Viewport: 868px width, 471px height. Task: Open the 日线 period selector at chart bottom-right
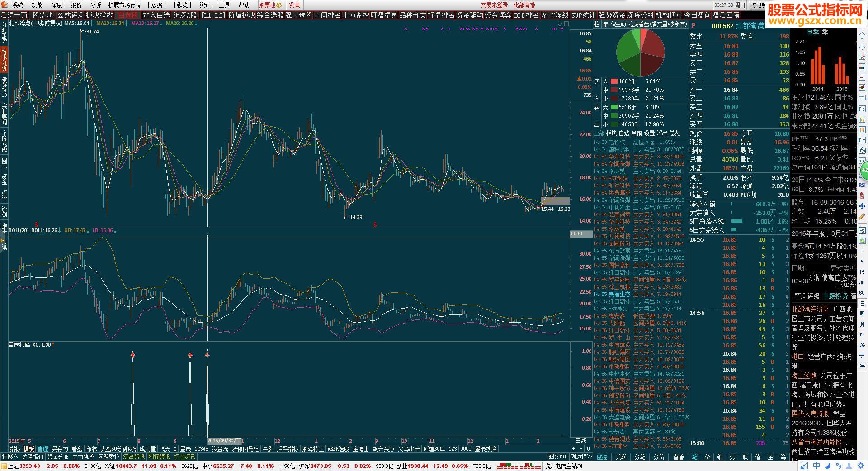click(x=581, y=441)
